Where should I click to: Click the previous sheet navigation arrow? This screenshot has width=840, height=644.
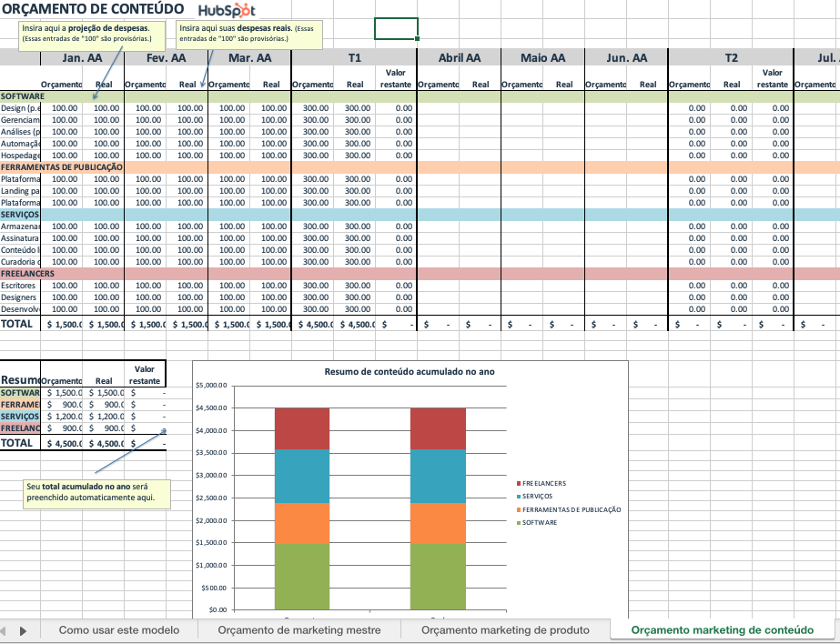[x=5, y=630]
